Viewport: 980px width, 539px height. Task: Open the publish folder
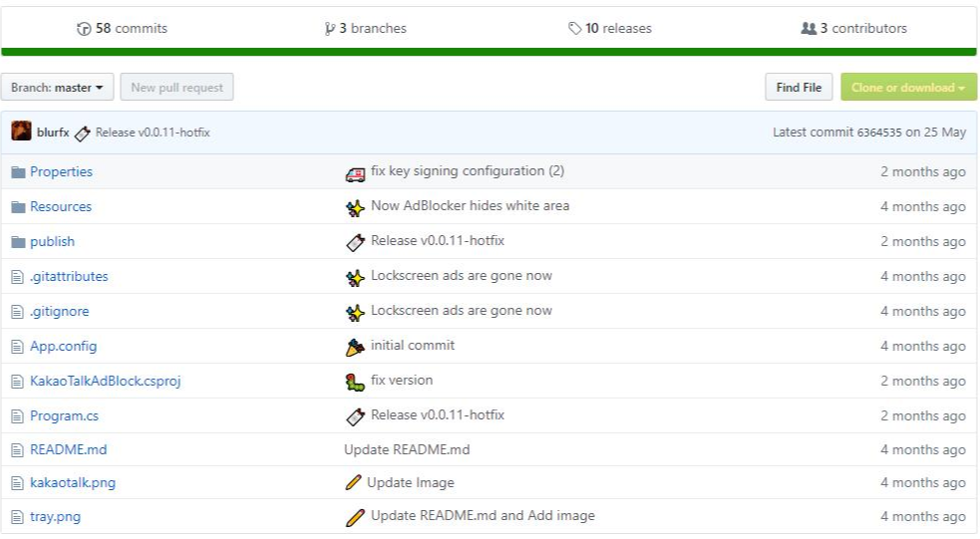coord(52,242)
